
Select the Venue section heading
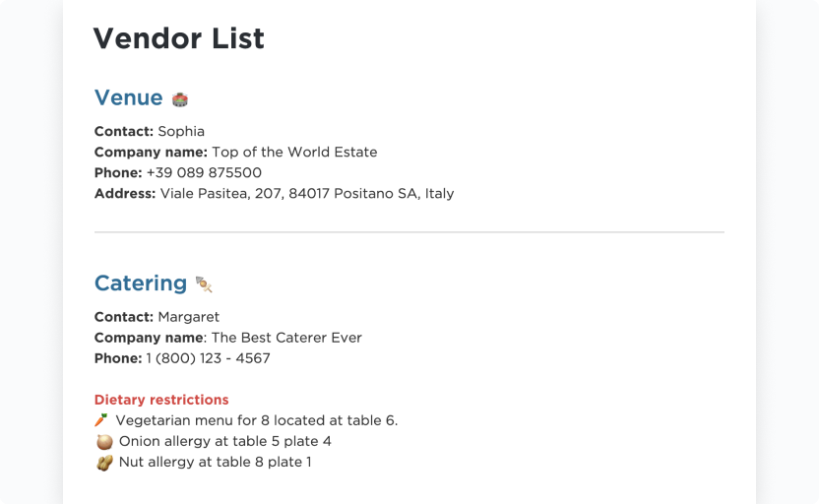click(x=129, y=97)
